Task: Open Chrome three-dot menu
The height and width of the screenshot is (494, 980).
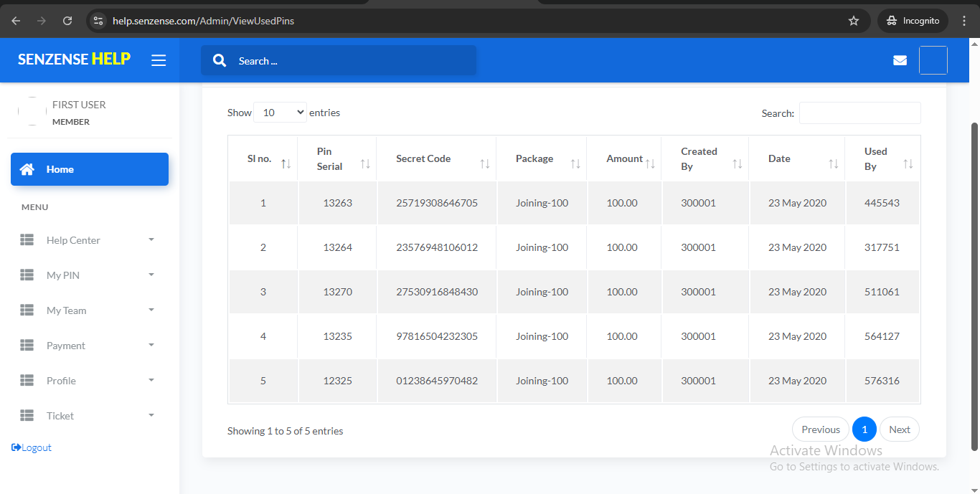Action: click(x=965, y=21)
